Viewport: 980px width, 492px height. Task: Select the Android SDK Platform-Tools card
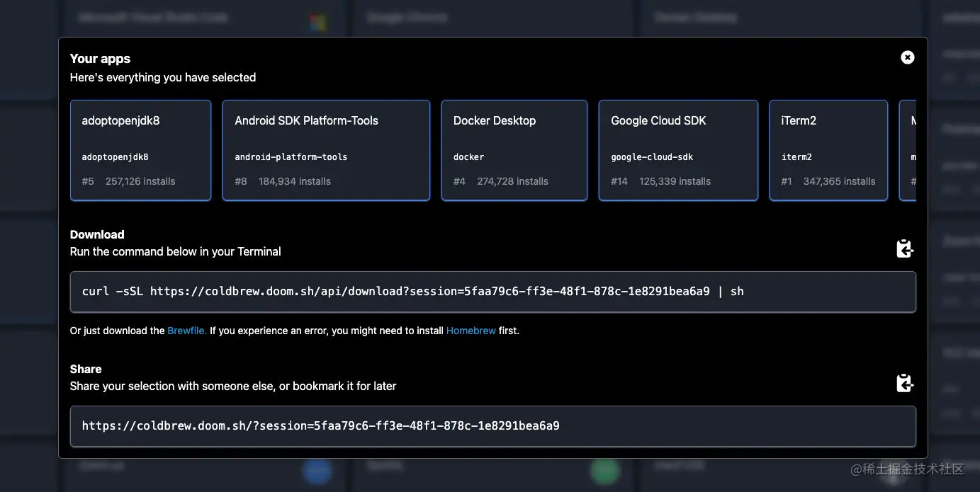[x=326, y=150]
